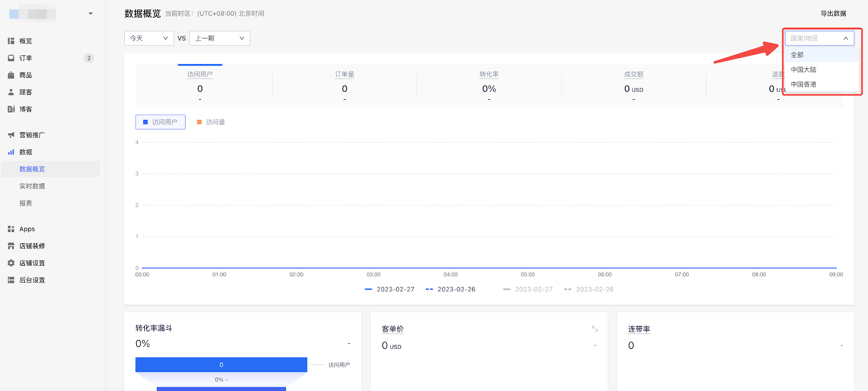
Task: Open 博客 in the sidebar
Action: 25,109
